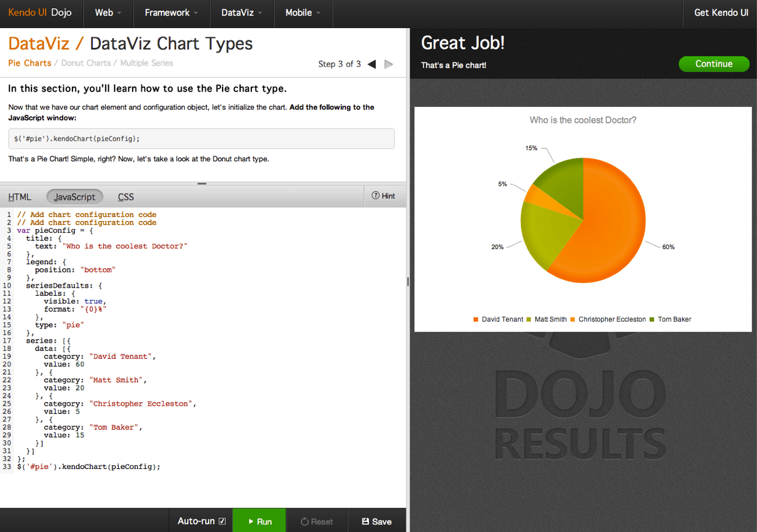Image resolution: width=757 pixels, height=532 pixels.
Task: Click the type: "pie" code line
Action: pyautogui.click(x=60, y=324)
